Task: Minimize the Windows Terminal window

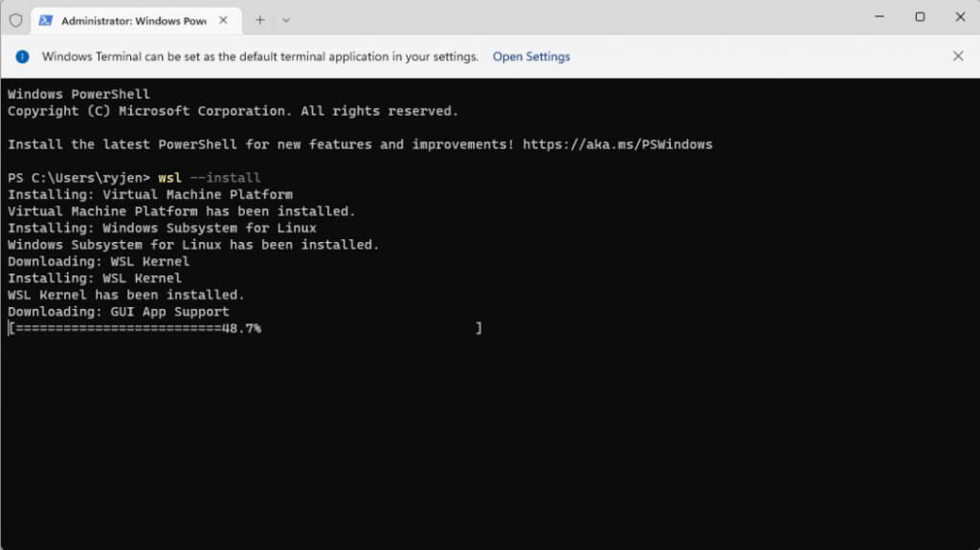Action: pyautogui.click(x=880, y=17)
